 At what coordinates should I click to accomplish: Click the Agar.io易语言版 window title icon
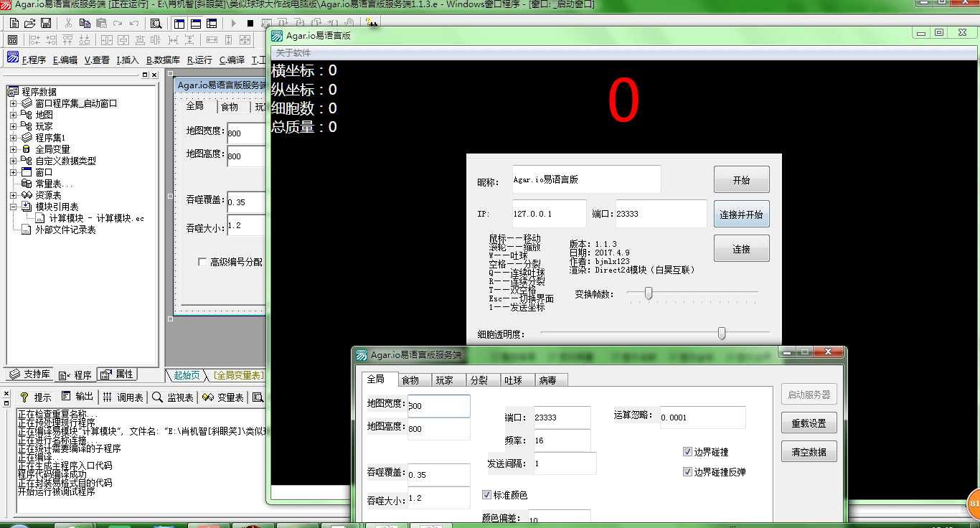point(277,35)
